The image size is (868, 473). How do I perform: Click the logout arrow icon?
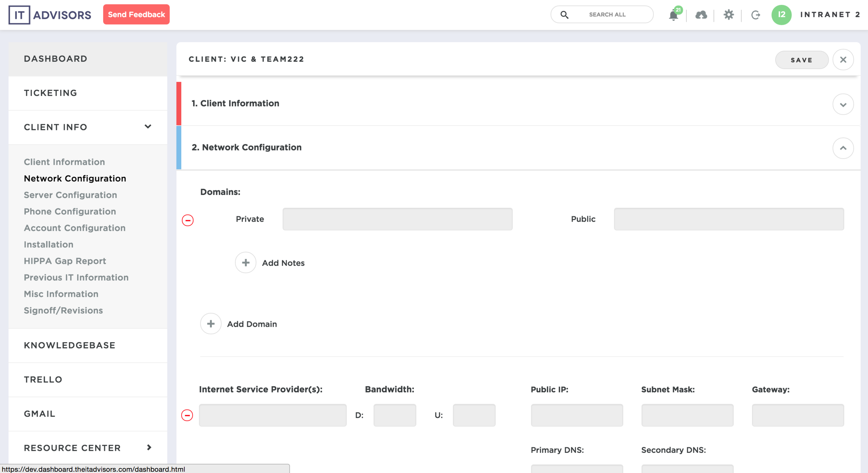click(x=756, y=15)
